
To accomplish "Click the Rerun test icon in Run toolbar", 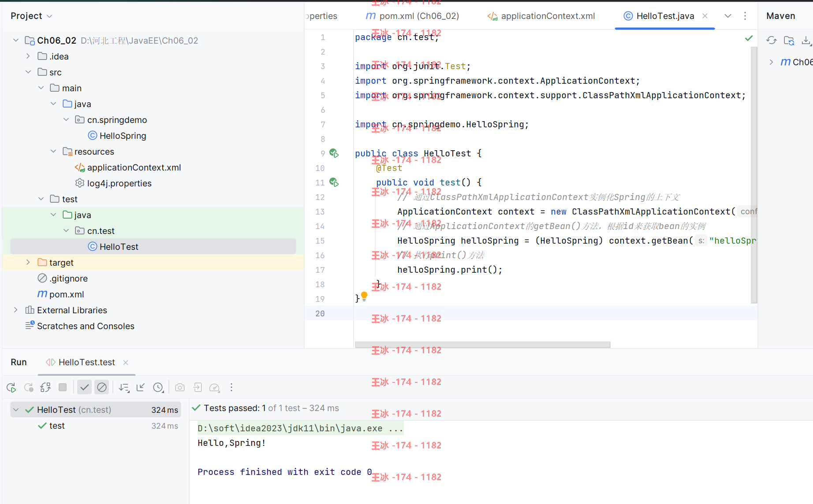I will click(11, 388).
